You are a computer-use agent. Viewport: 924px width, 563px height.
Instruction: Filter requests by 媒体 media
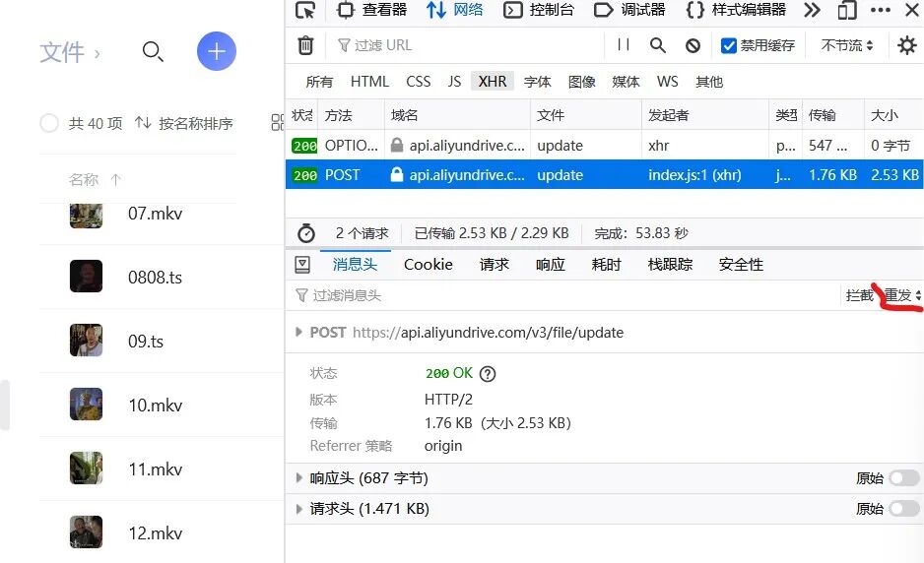pos(626,82)
